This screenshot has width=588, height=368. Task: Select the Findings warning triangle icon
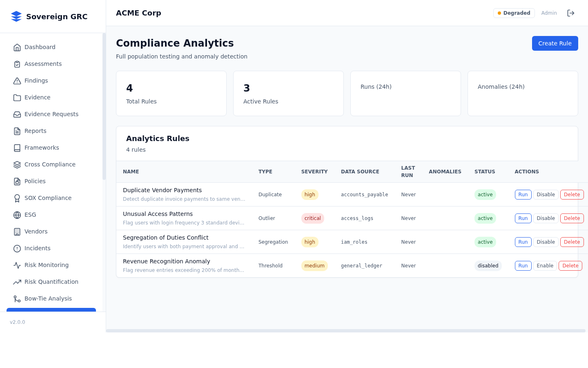[x=17, y=81]
